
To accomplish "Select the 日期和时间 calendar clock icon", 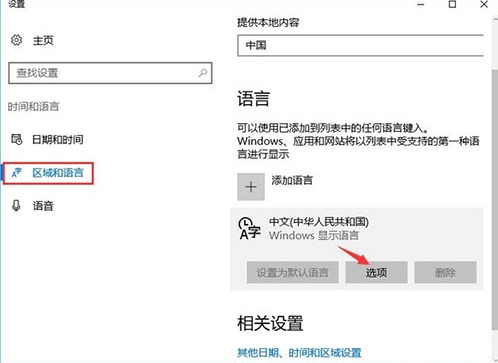I will 16,139.
